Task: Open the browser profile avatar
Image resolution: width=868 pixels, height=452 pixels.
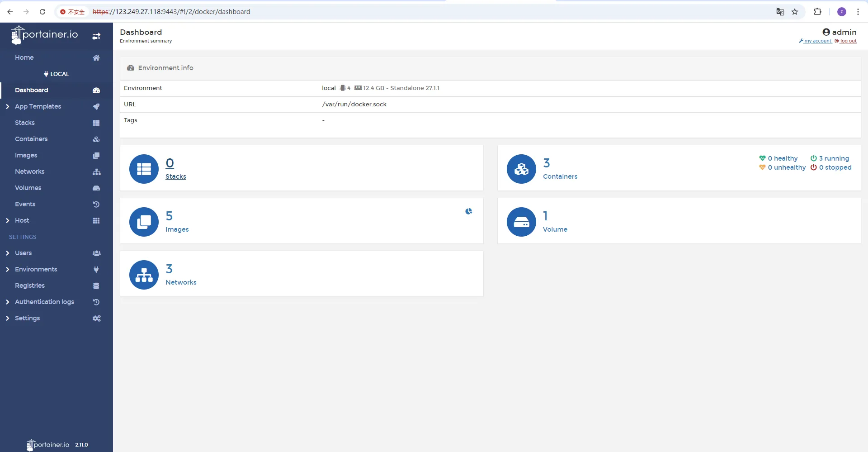Action: click(842, 12)
